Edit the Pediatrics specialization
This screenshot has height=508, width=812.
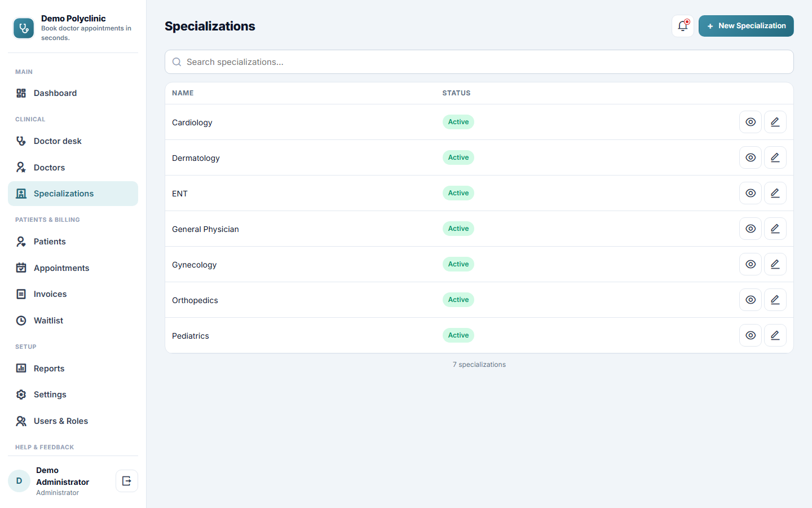point(775,335)
